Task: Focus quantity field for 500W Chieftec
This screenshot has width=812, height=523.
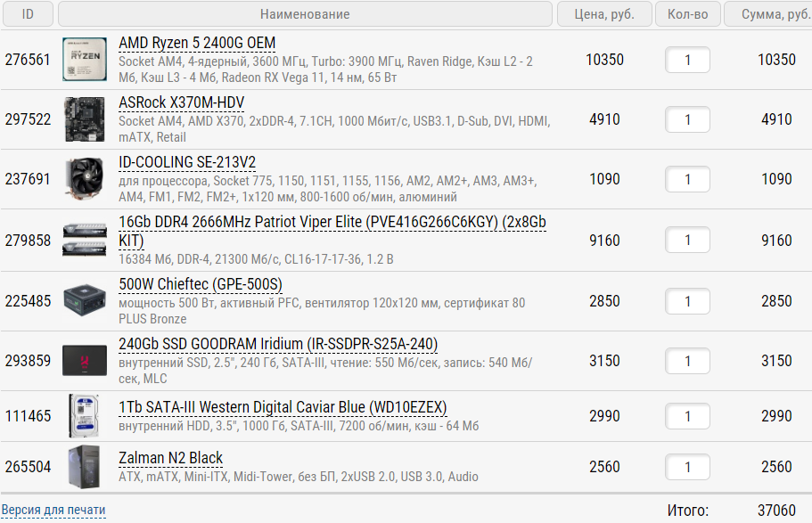Action: (687, 301)
